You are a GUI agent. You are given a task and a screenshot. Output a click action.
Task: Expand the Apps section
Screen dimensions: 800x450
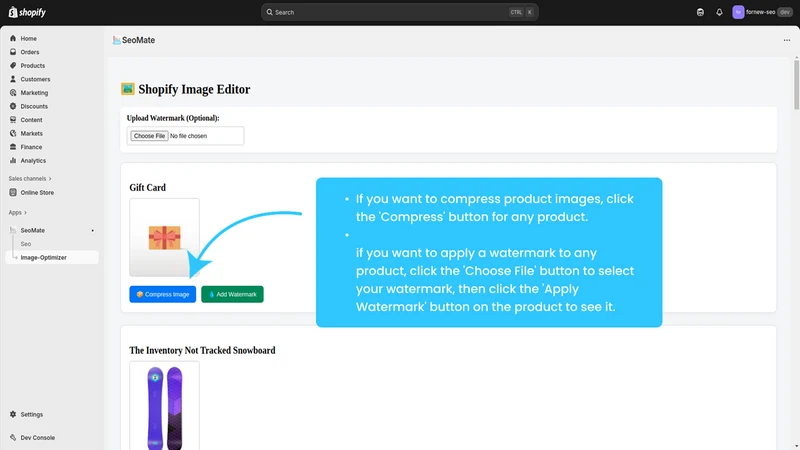(x=17, y=212)
